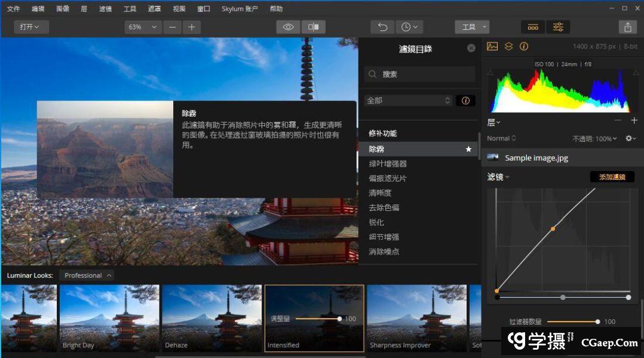
Task: Click the export share icon
Action: [627, 27]
